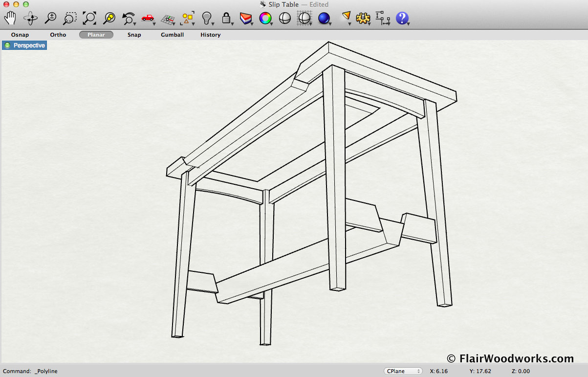Choose the Zoom Window tool
The width and height of the screenshot is (588, 377).
click(x=70, y=19)
